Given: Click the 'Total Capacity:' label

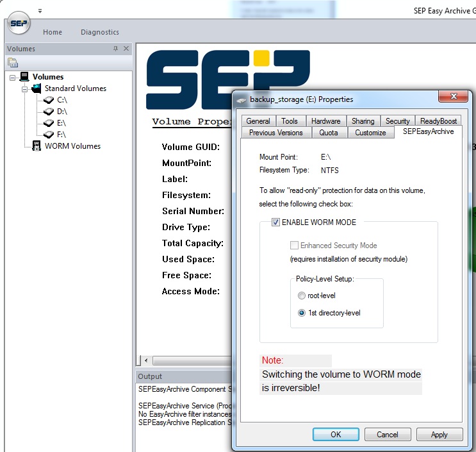Looking at the screenshot, I should pos(192,244).
